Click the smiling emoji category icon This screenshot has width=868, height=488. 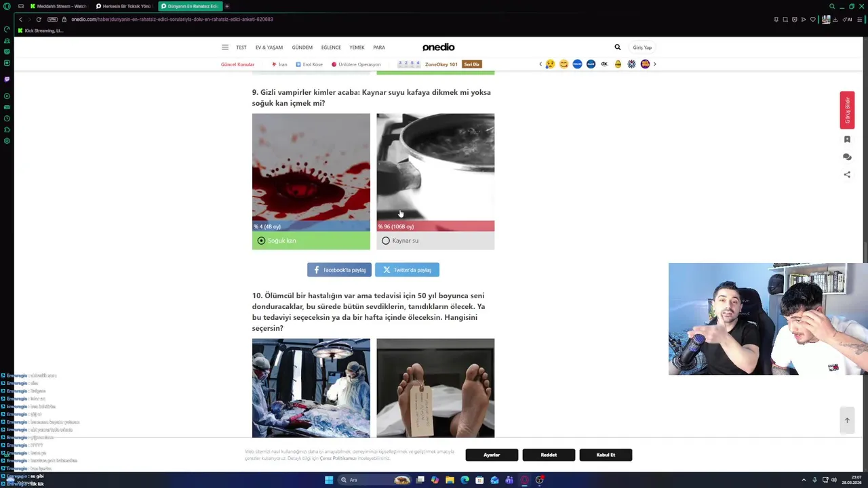(564, 64)
